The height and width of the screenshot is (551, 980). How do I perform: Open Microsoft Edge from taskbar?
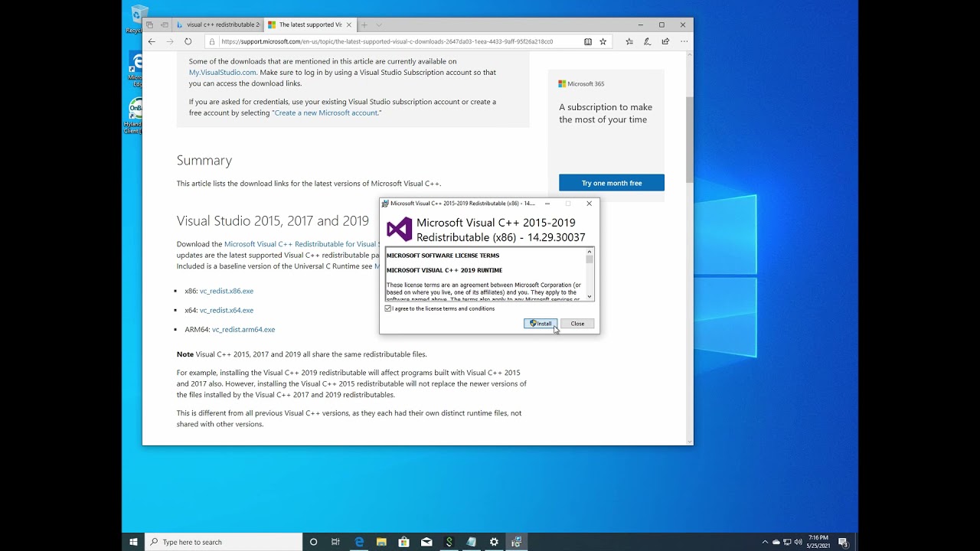pos(358,542)
